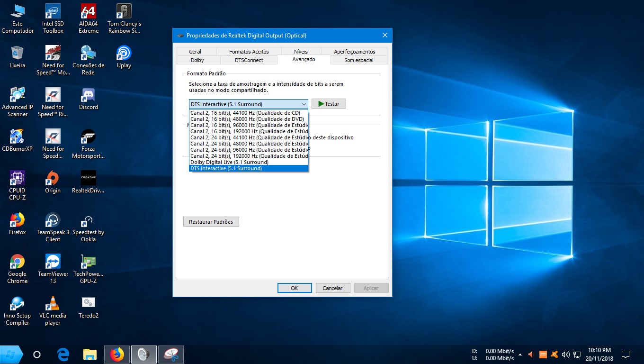Viewport: 644px width, 364px height.
Task: Open Conexões de Rede shortcut
Action: [x=89, y=61]
